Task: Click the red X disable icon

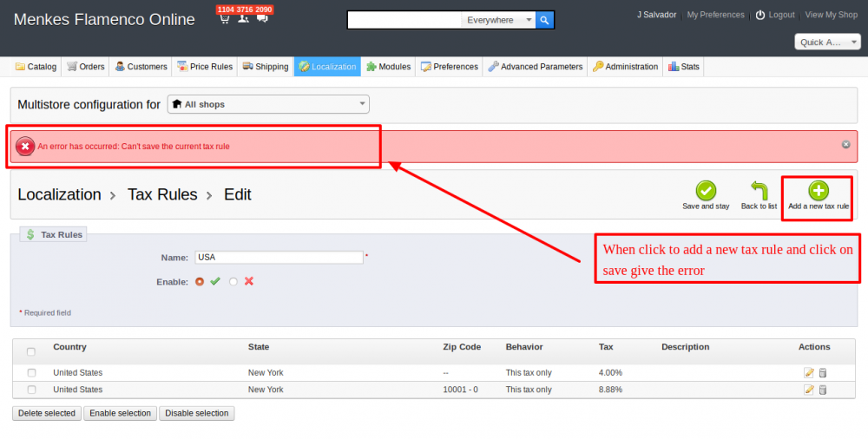Action: [249, 281]
